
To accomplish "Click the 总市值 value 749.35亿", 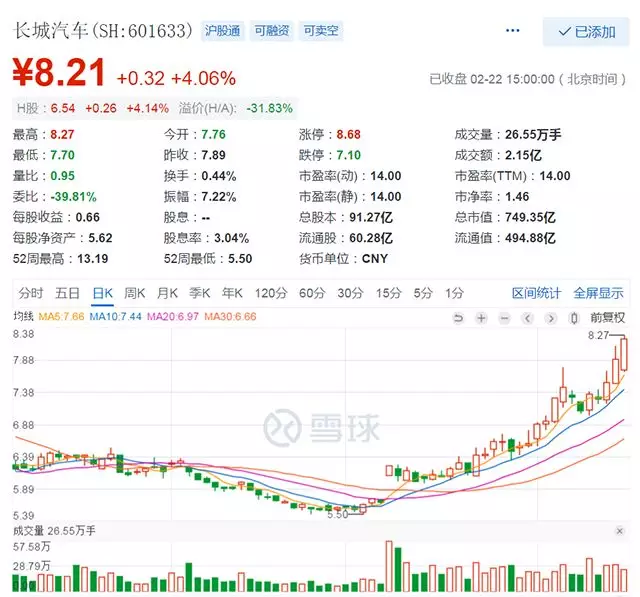I will click(x=530, y=217).
